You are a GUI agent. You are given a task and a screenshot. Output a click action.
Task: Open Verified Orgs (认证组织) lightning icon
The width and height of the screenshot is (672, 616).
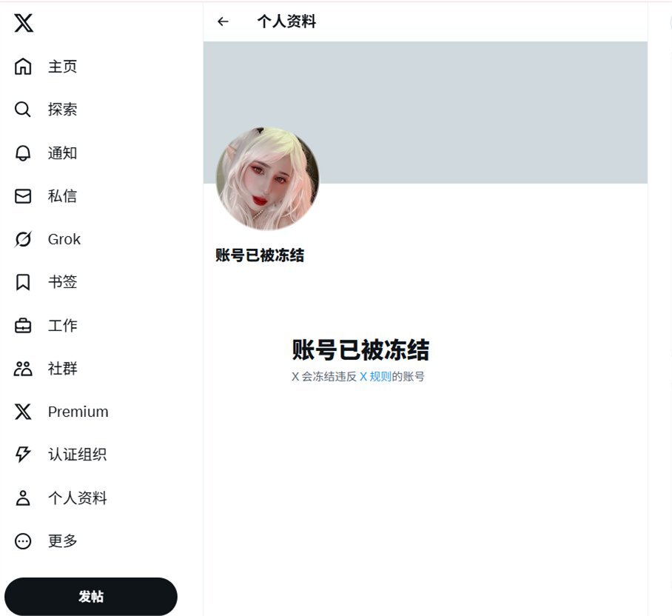click(23, 455)
